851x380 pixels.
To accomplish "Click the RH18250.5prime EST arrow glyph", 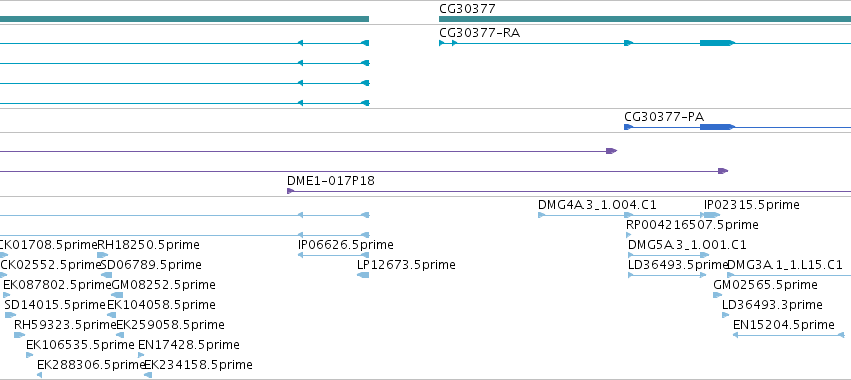I will tap(103, 255).
